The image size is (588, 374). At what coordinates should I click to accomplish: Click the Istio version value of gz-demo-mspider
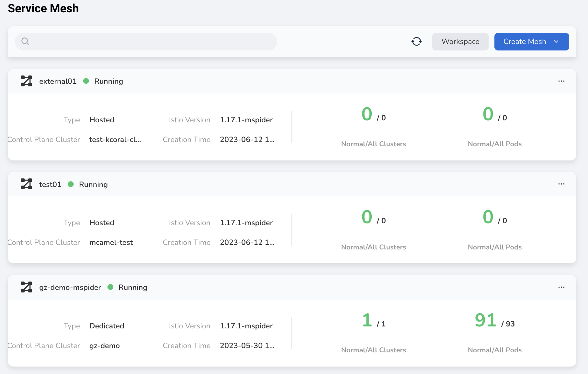click(x=246, y=326)
